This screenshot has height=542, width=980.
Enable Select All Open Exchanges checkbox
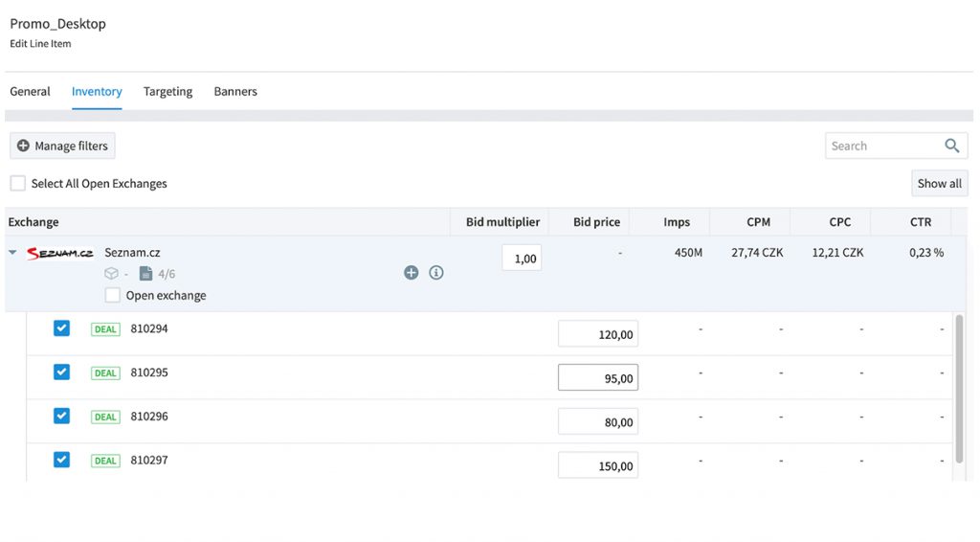click(18, 183)
